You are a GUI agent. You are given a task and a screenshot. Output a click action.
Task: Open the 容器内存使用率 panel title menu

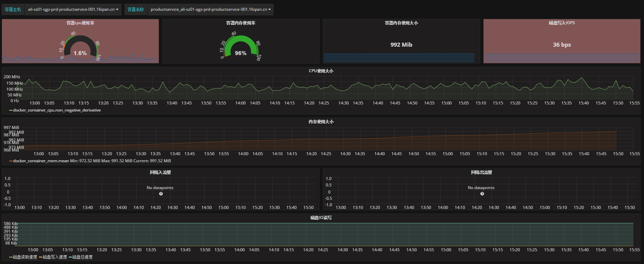240,23
